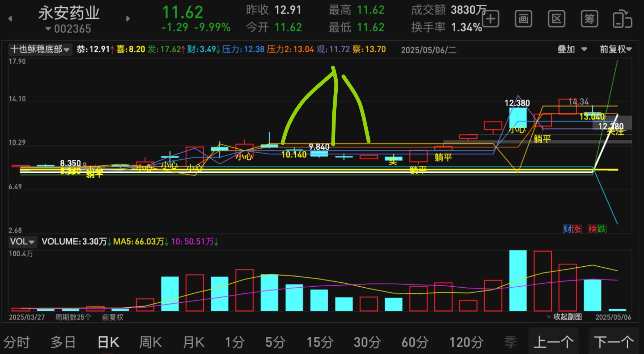
Task: Open stock code 002365 dropdown
Action: [68, 29]
